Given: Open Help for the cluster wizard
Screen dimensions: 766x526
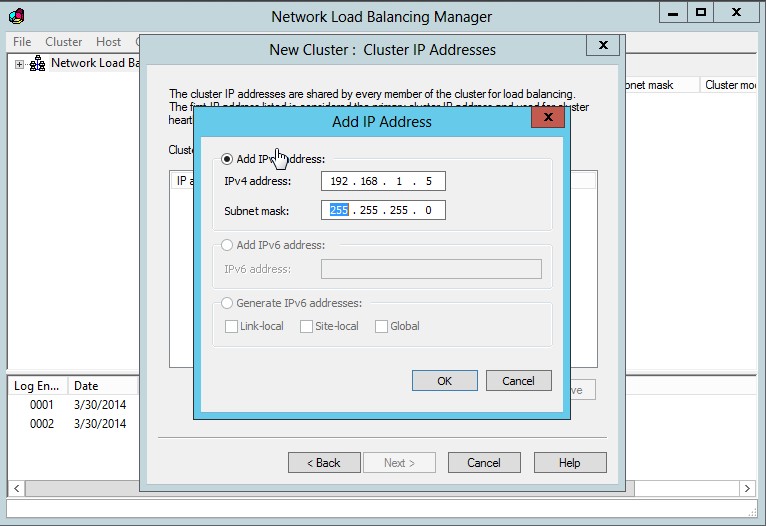Looking at the screenshot, I should pos(570,463).
